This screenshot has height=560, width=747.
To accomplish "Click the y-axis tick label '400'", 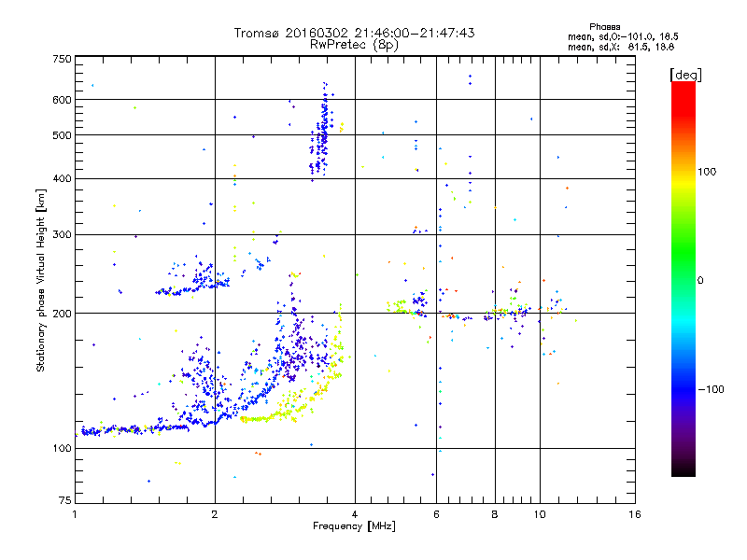I will (62, 178).
